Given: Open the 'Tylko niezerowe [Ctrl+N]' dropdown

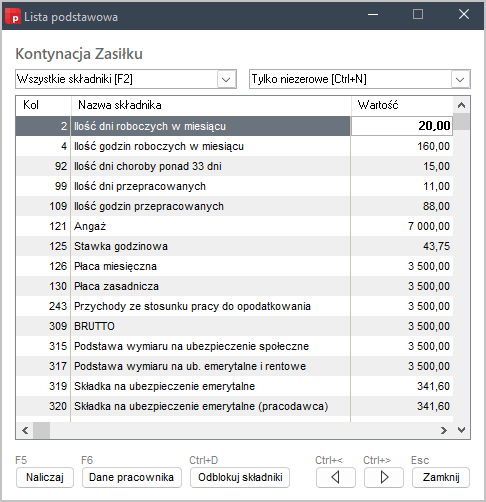Looking at the screenshot, I should 360,79.
